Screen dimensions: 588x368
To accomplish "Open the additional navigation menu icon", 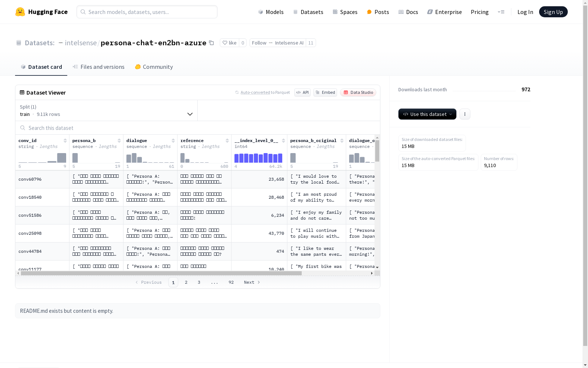I will (501, 12).
